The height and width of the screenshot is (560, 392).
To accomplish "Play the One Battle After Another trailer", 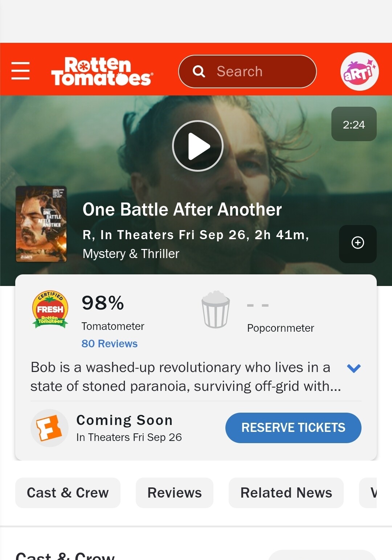I will tap(198, 146).
